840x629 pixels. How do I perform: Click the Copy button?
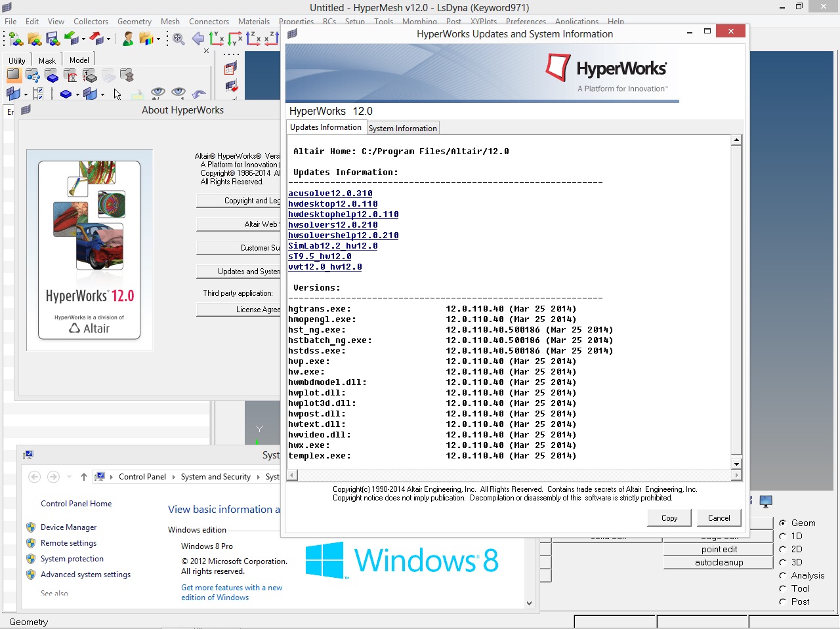pyautogui.click(x=669, y=517)
